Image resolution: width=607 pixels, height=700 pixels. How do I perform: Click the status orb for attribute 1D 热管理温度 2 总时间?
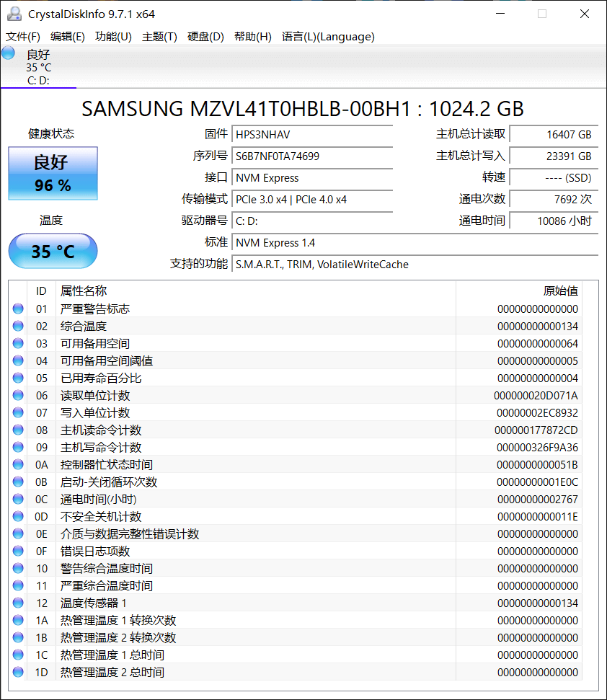pyautogui.click(x=18, y=672)
